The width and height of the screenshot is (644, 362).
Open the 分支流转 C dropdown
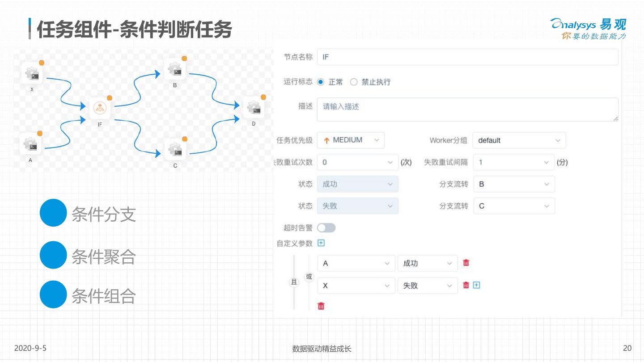click(x=514, y=206)
